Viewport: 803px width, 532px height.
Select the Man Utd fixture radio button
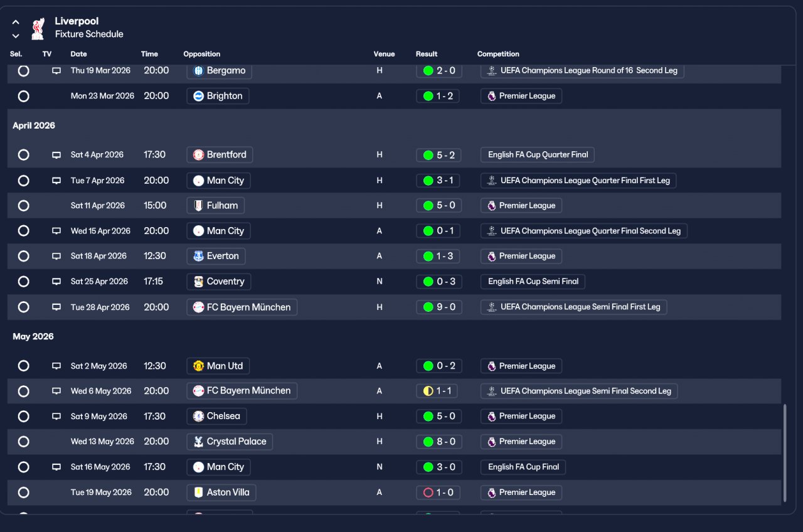pyautogui.click(x=23, y=366)
